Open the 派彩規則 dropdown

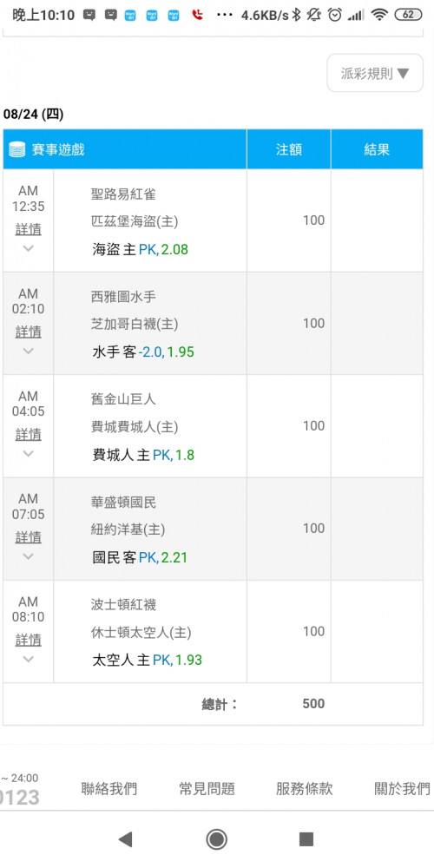375,73
